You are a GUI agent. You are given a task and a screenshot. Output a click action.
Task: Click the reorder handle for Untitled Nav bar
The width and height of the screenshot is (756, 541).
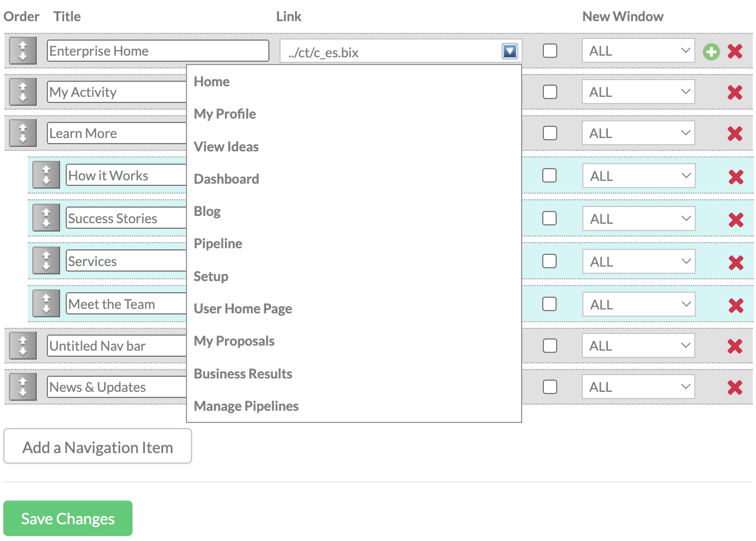23,346
